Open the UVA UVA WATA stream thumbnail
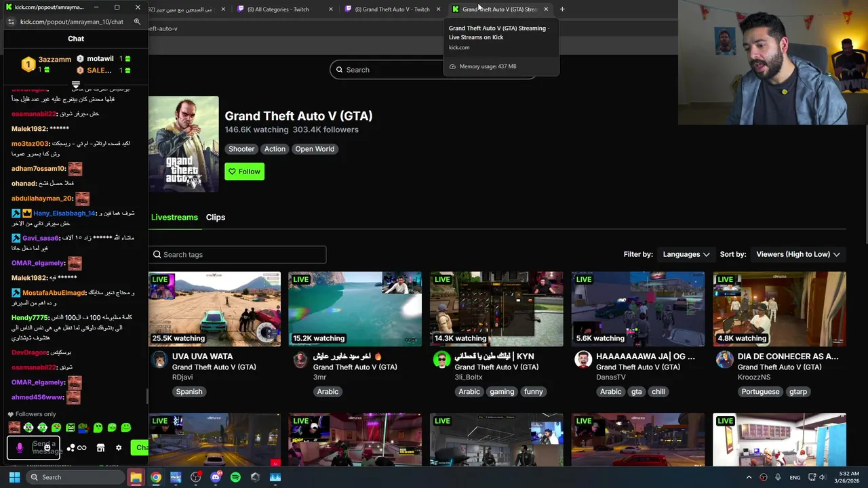Viewport: 868px width, 488px height. coord(214,309)
